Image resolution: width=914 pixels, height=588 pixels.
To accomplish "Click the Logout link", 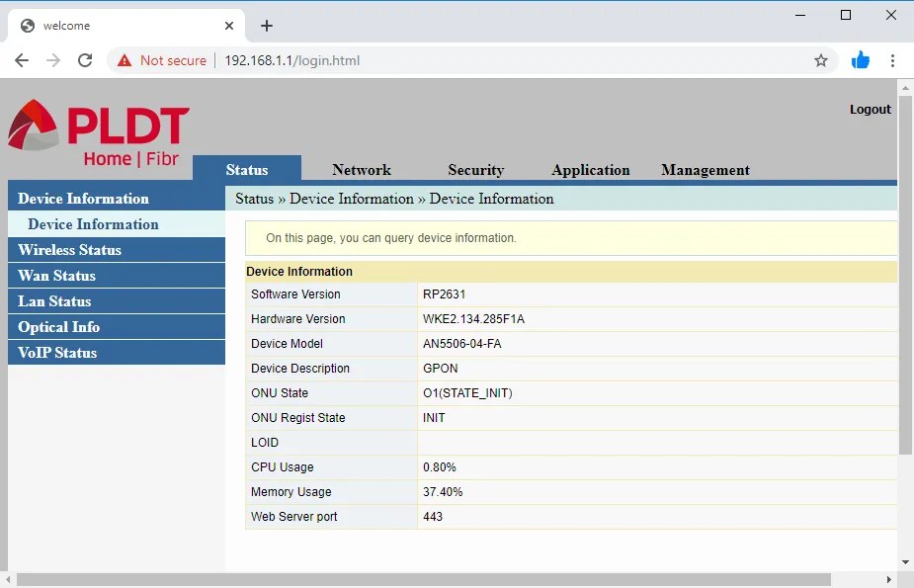I will (870, 109).
